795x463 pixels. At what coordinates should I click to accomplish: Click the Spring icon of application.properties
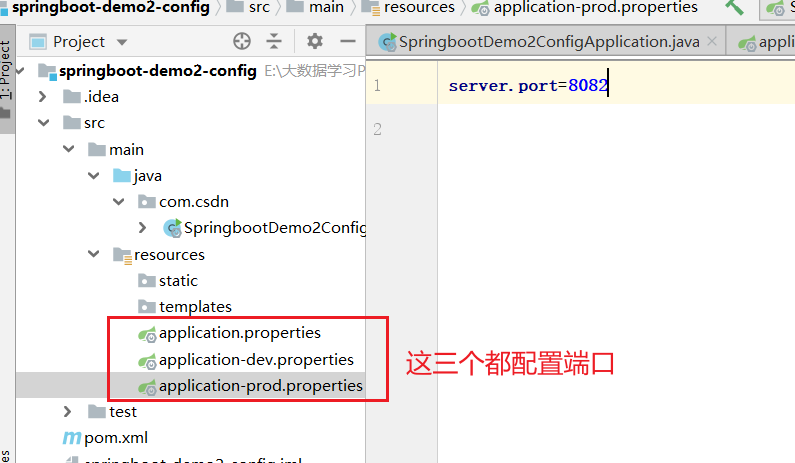point(147,334)
